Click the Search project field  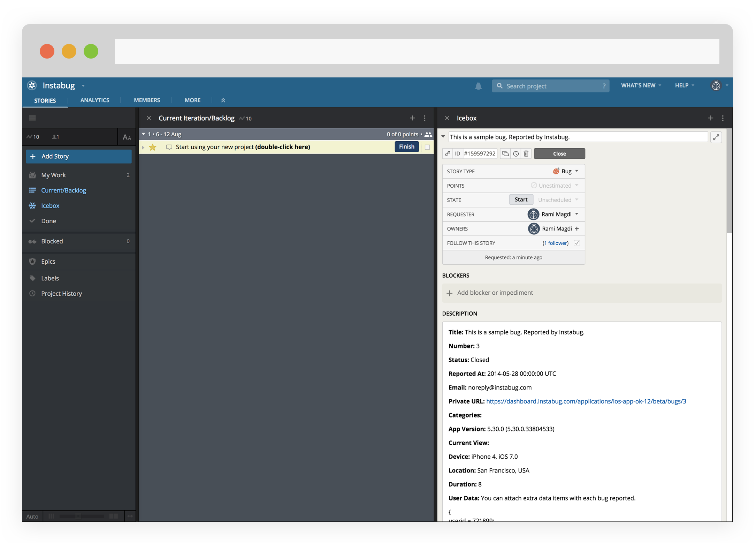click(x=550, y=86)
